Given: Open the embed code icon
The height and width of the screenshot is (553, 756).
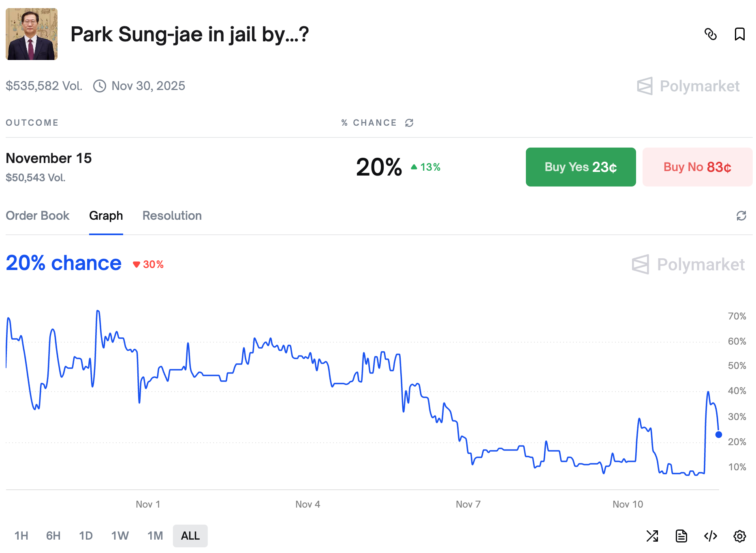Looking at the screenshot, I should 711,536.
